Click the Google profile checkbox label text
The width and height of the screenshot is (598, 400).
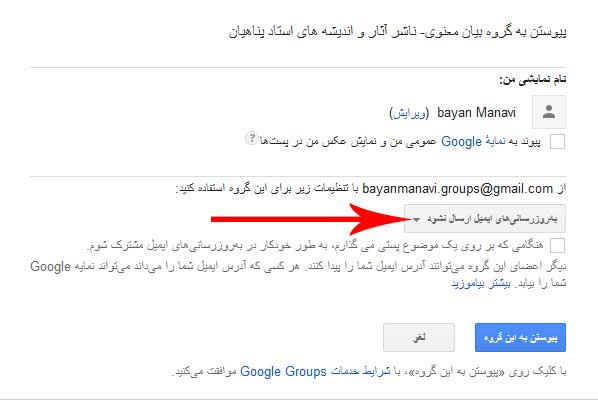click(400, 141)
